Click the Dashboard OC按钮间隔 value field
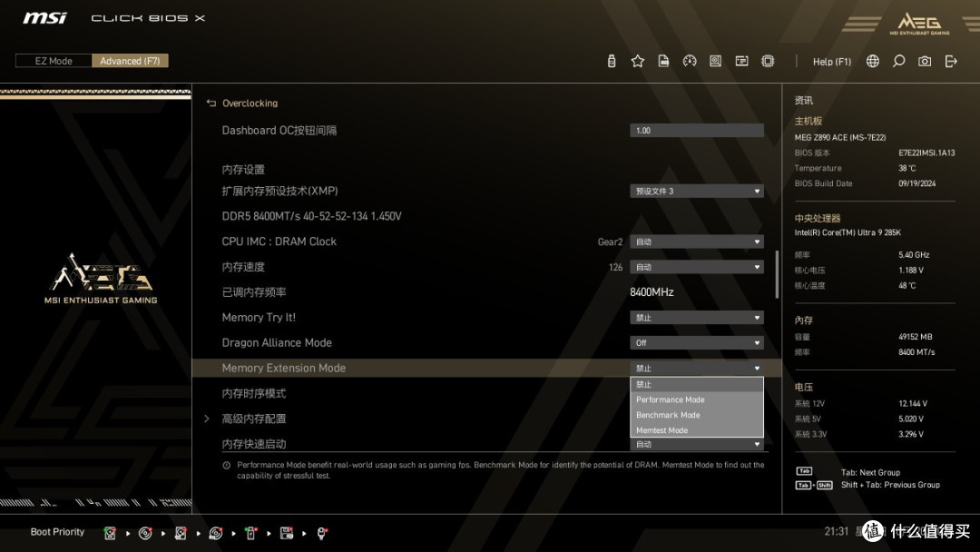980x552 pixels. click(x=696, y=130)
